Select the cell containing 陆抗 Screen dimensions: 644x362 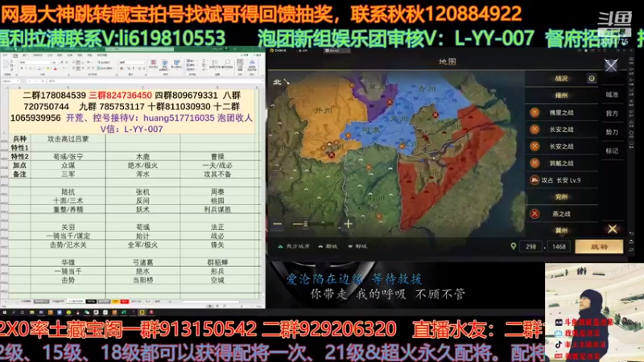pos(68,192)
